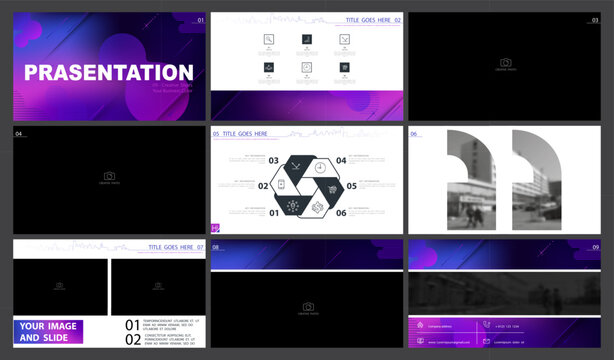This screenshot has height=360, width=614.
Task: Select number '05' label beside the hexagon cart segment
Action: [352, 186]
